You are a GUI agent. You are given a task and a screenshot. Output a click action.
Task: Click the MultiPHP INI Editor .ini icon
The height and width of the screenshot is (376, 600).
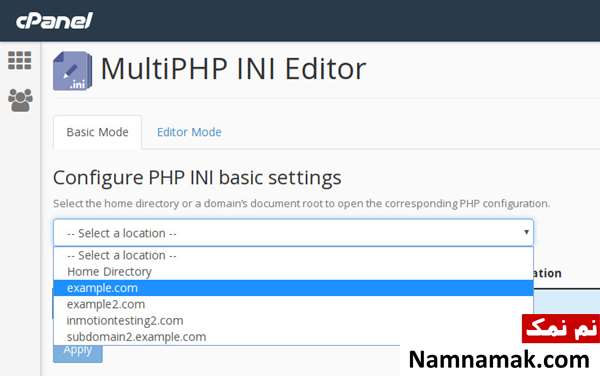click(x=72, y=71)
